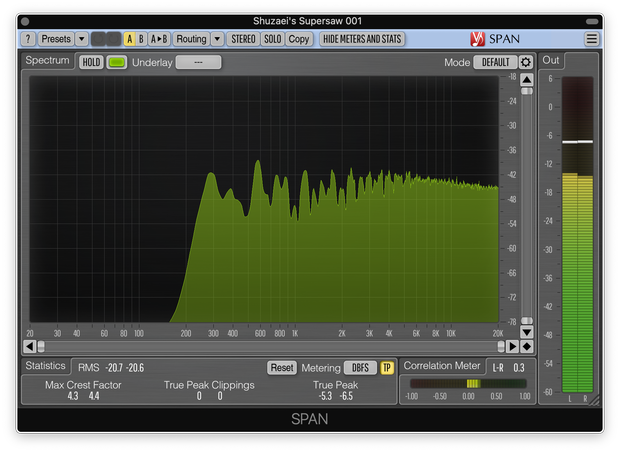Open the Presets menu

[56, 39]
